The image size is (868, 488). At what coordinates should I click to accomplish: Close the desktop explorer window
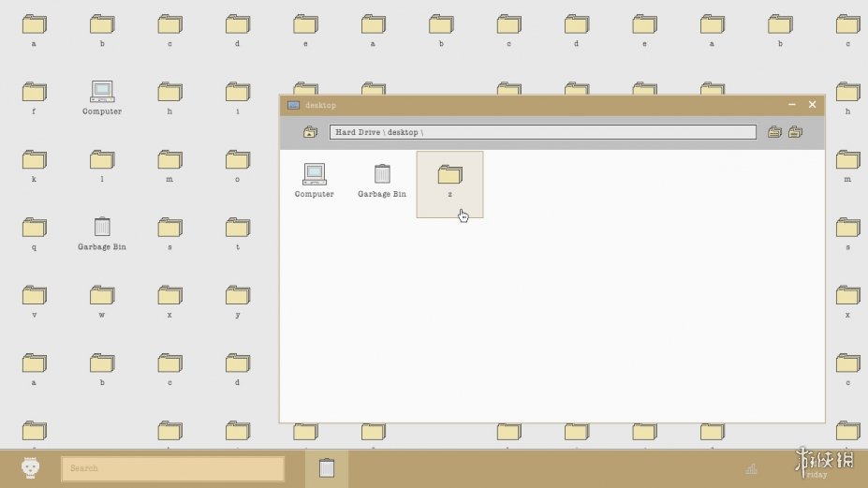[x=812, y=105]
